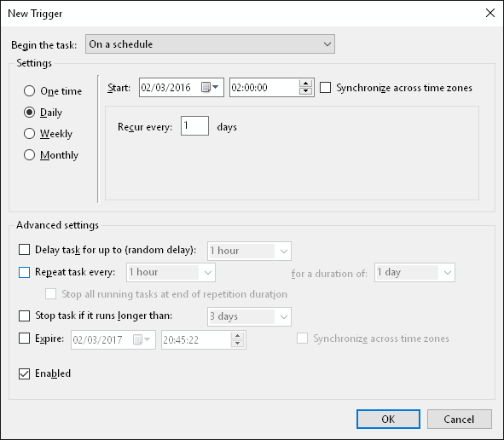Click the Cancel button
Image resolution: width=504 pixels, height=440 pixels.
click(x=460, y=420)
